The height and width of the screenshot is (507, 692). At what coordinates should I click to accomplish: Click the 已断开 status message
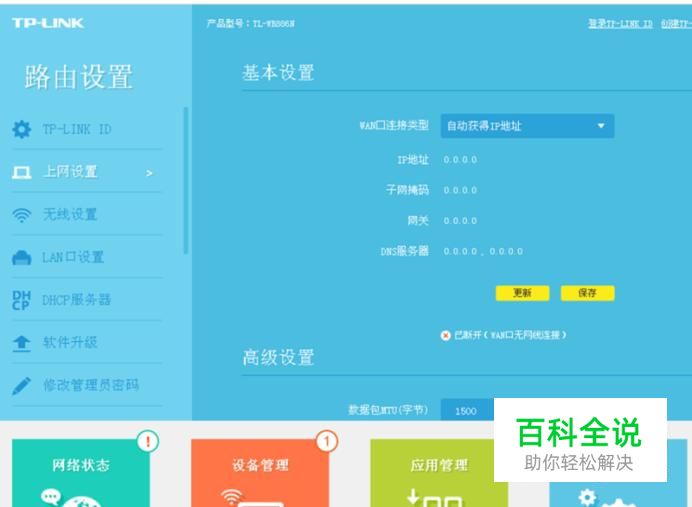click(x=510, y=335)
